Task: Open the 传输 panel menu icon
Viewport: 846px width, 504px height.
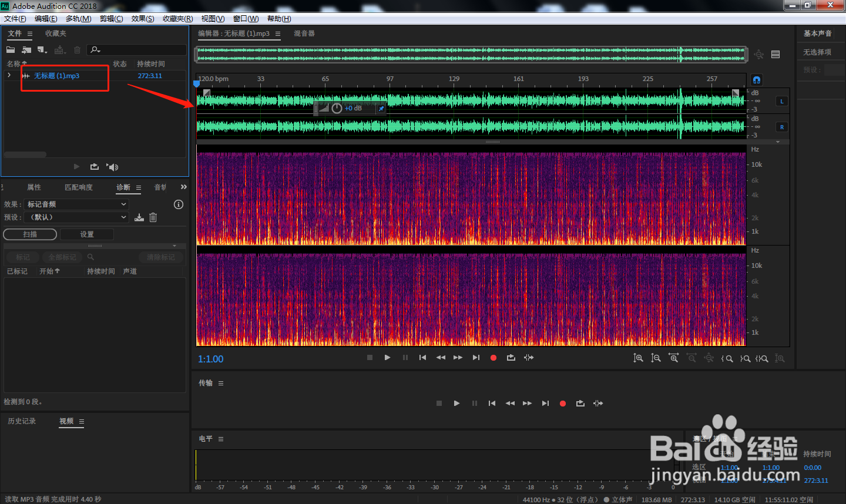Action: point(221,384)
